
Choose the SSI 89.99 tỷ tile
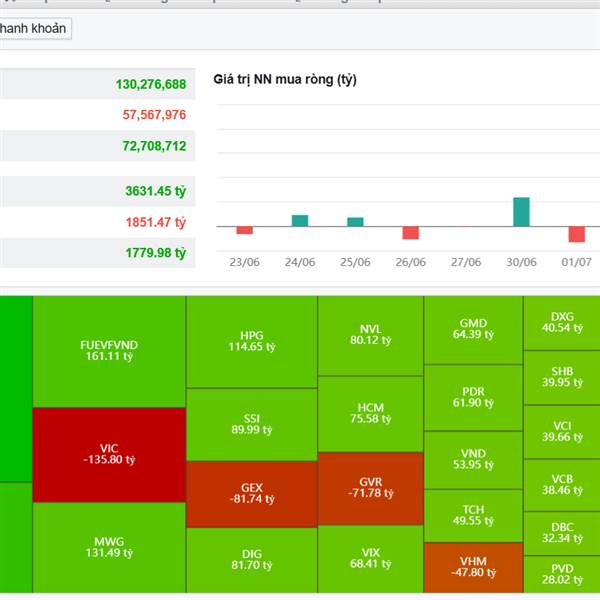252,424
